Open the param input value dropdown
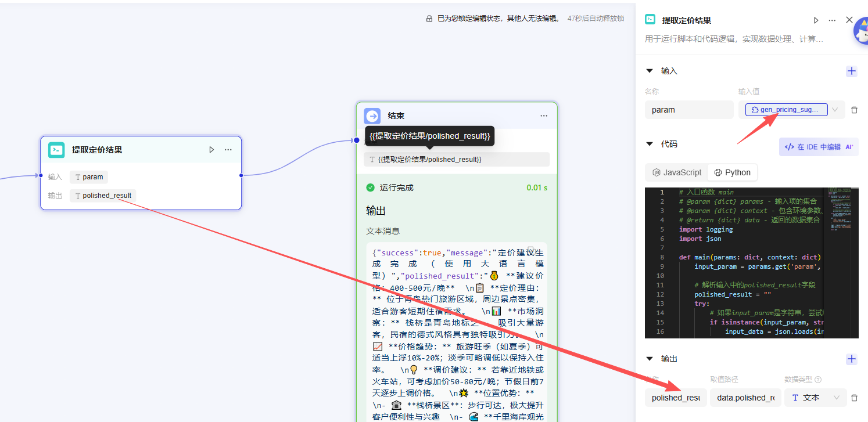 pos(835,110)
